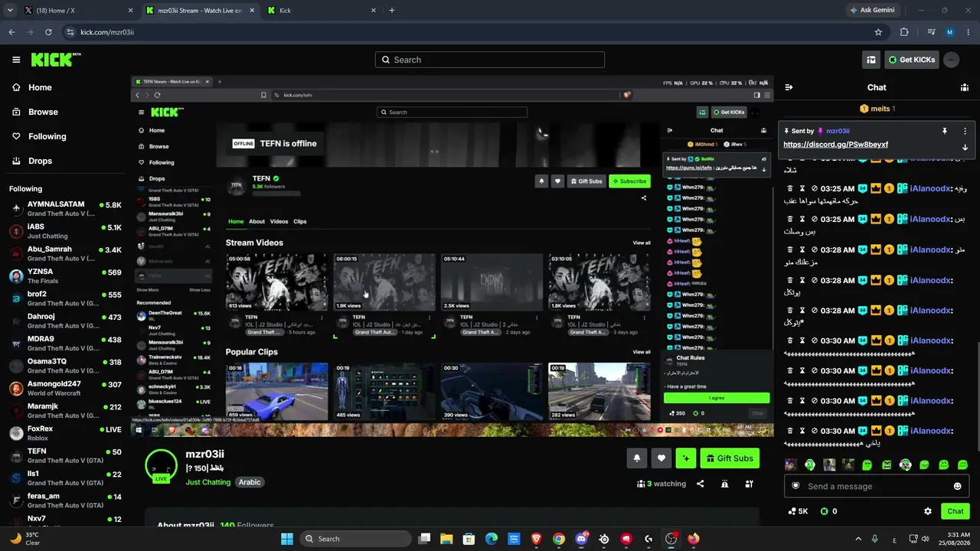The image size is (980, 551).
Task: Reload the current page
Action: (x=48, y=32)
